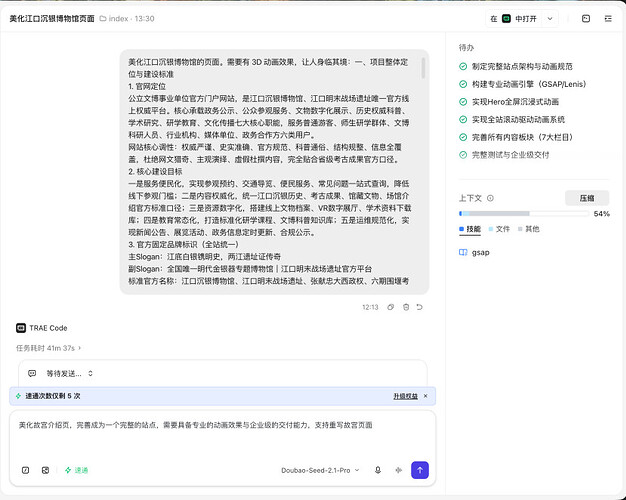This screenshot has width=626, height=500.
Task: Check the 完整测试与企业级交付 todo item
Action: tap(504, 155)
